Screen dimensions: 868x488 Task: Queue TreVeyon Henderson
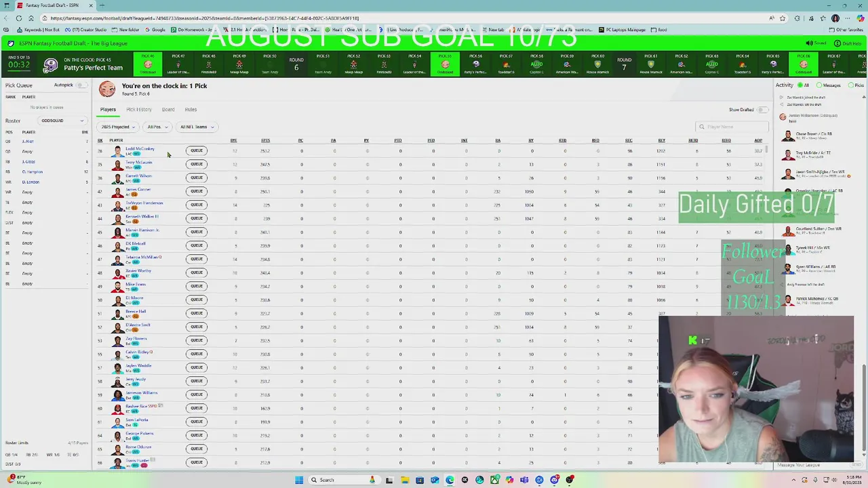coord(197,205)
